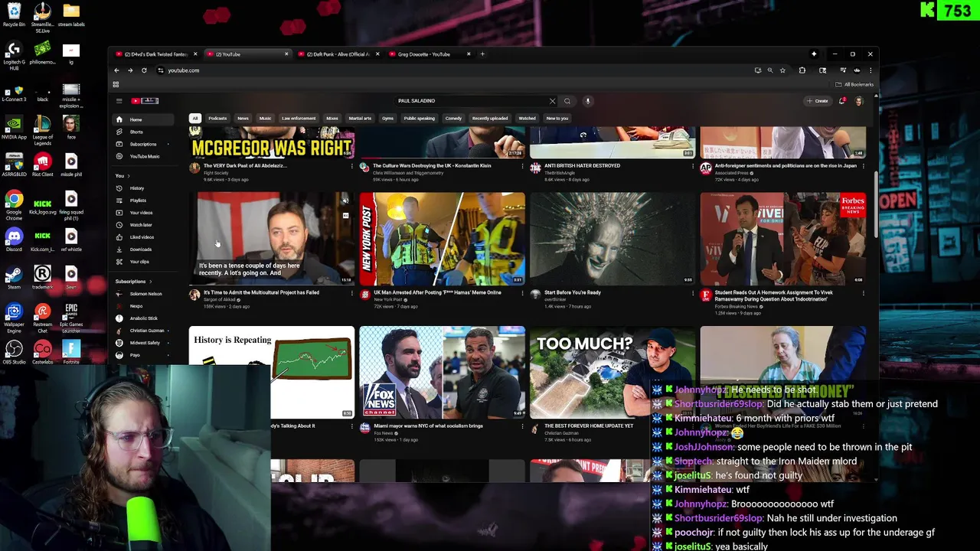Open the browser extensions puzzle icon
Viewport: 980px width, 551px height.
(802, 70)
